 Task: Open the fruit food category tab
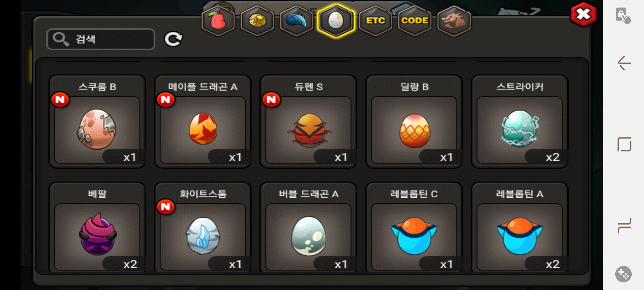tap(218, 20)
